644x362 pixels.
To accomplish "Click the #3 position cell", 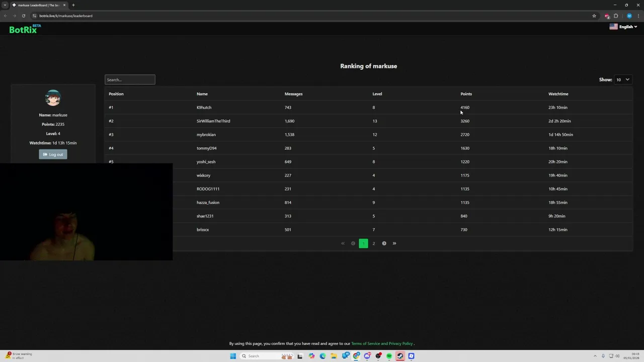I will coord(111,134).
